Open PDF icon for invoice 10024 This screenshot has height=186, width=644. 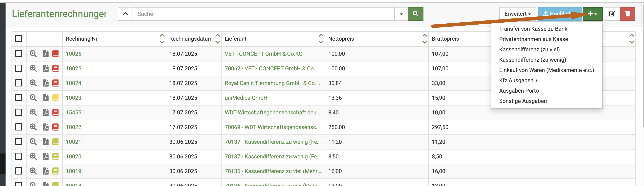point(46,83)
